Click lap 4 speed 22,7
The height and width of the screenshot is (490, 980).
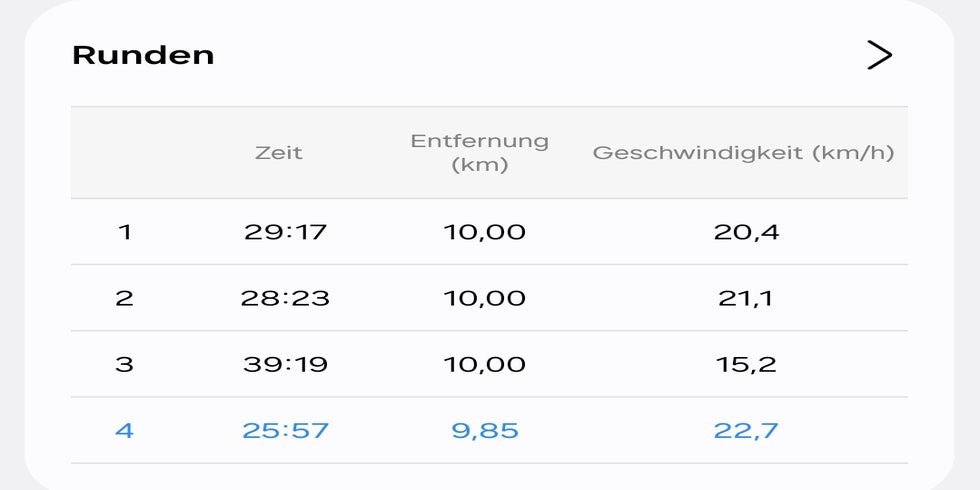(746, 431)
